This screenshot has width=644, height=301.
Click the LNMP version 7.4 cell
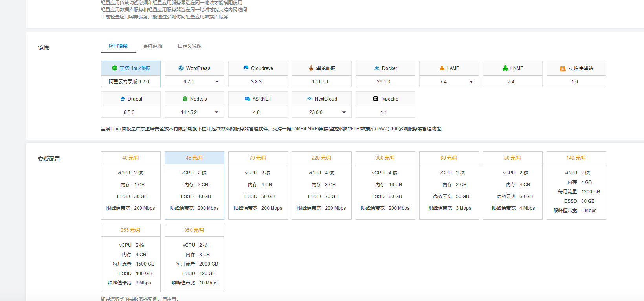[513, 81]
